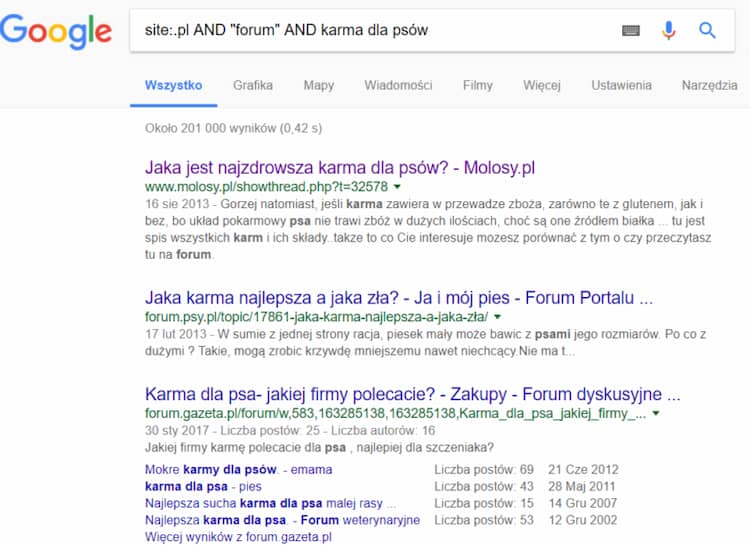This screenshot has width=750, height=545.
Task: Open 'Najlepsza sucha karma dla psa małej rasy' sublink
Action: pos(270,503)
